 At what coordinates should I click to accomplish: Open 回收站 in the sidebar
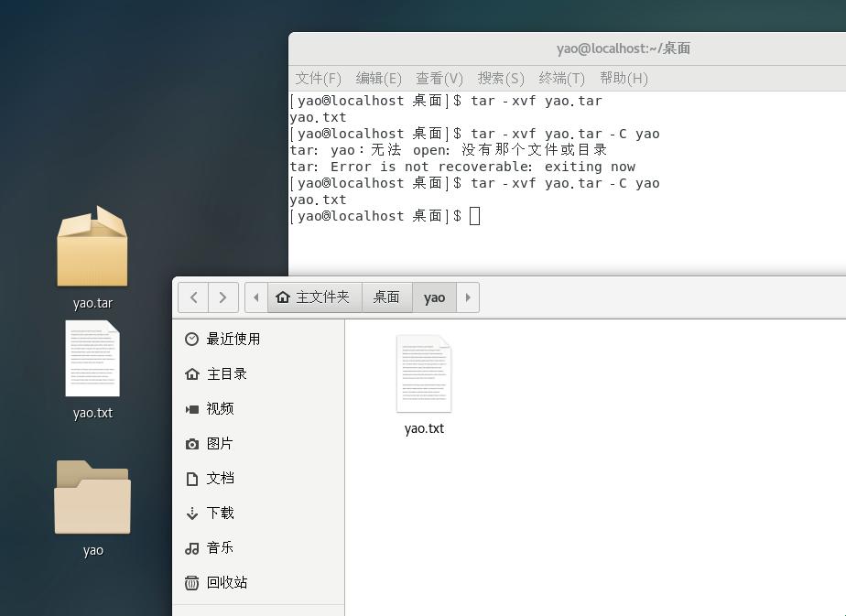(258, 582)
